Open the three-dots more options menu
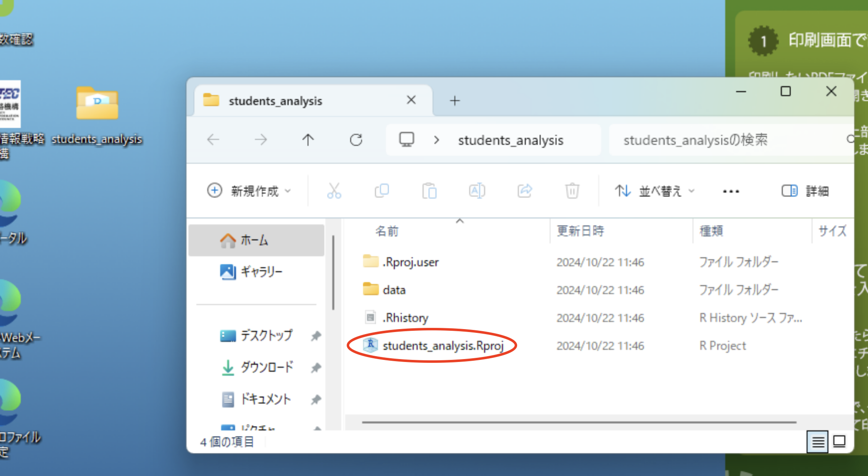 [731, 191]
